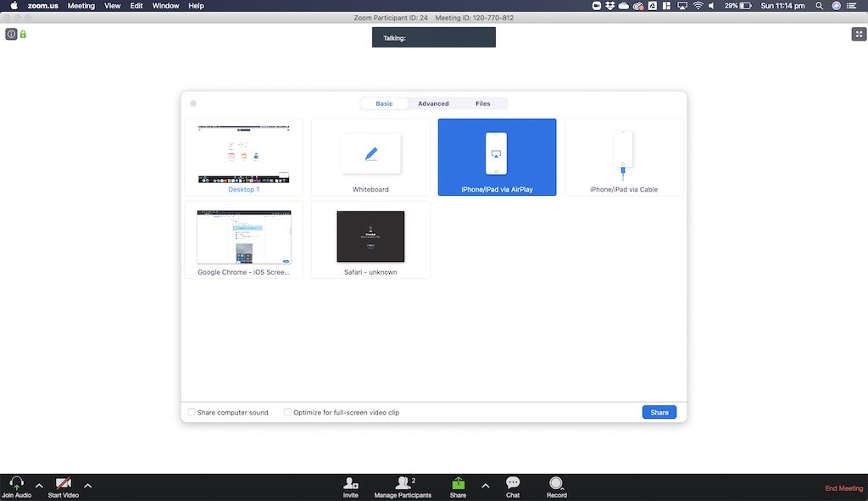Start recording with Record icon
Image resolution: width=868 pixels, height=501 pixels.
click(556, 483)
